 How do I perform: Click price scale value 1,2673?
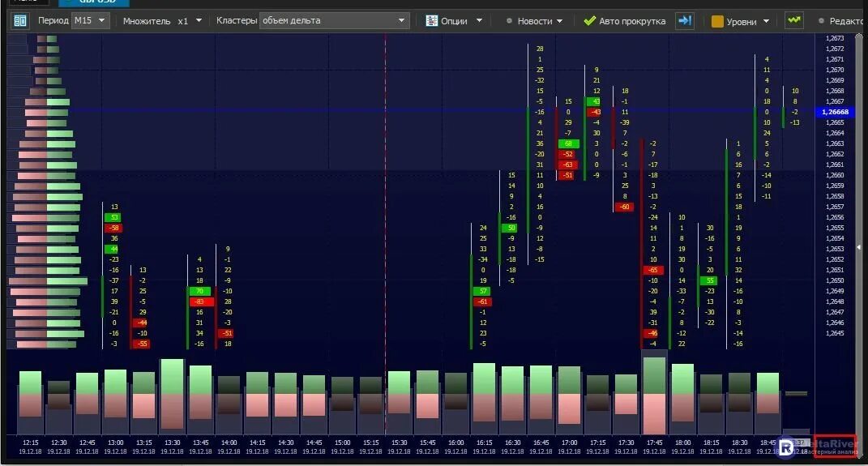835,38
